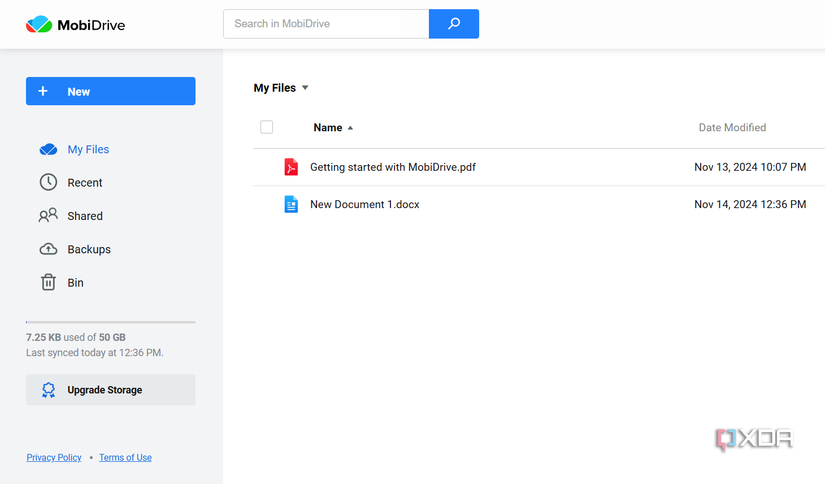825x484 pixels.
Task: Open the Backups section label
Action: pyautogui.click(x=89, y=249)
